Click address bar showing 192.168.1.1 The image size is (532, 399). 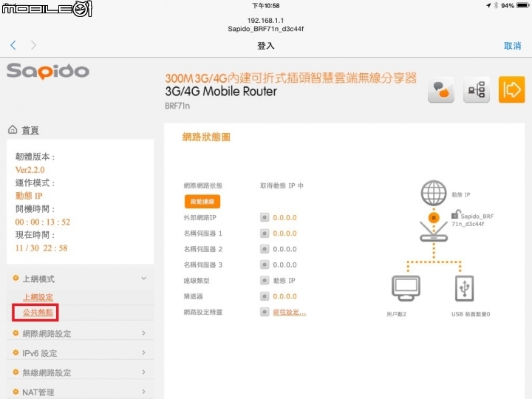coord(266,21)
